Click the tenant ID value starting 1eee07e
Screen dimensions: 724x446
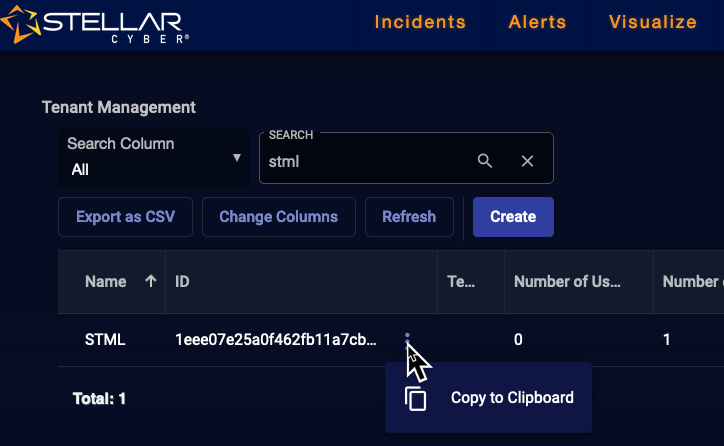pos(276,339)
